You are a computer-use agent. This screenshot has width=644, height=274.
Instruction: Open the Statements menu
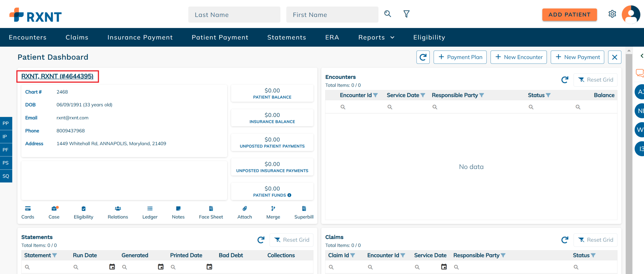286,37
